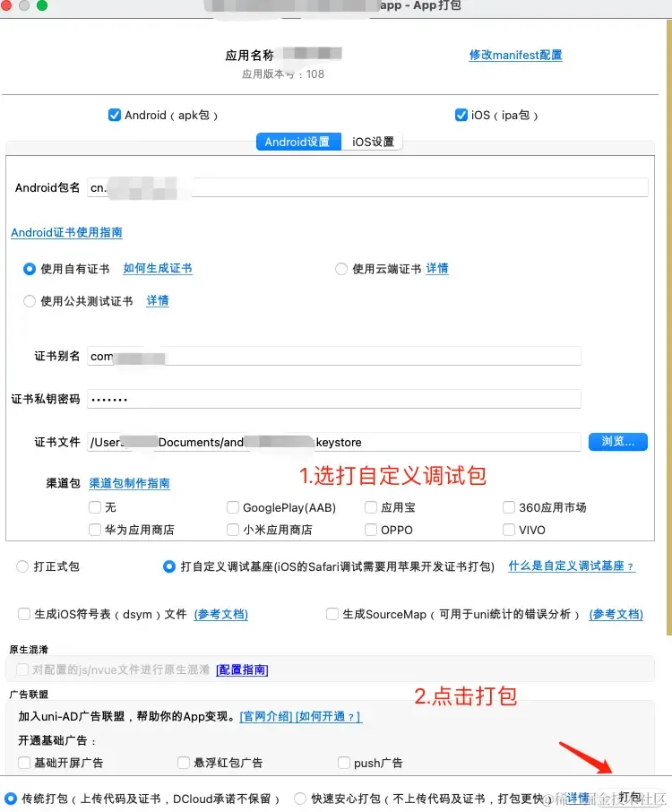
Task: Click the 如何生成证书 link
Action: coord(158,268)
